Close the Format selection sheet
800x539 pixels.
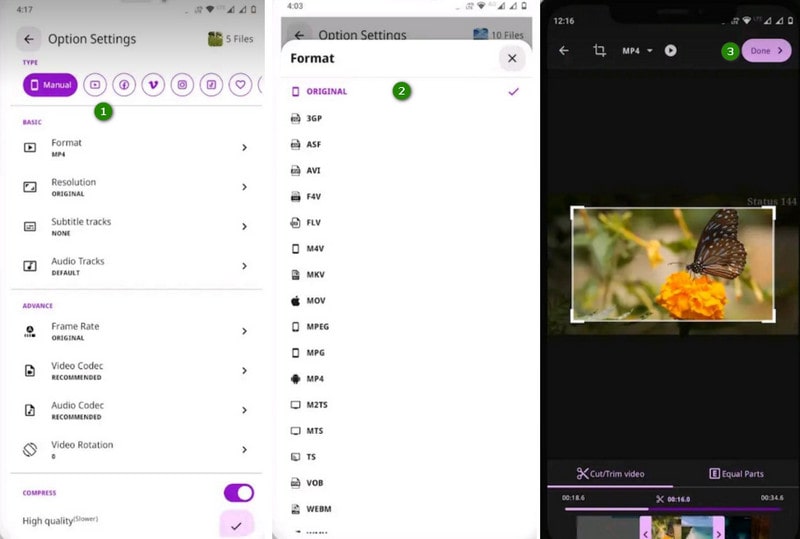[x=512, y=58]
